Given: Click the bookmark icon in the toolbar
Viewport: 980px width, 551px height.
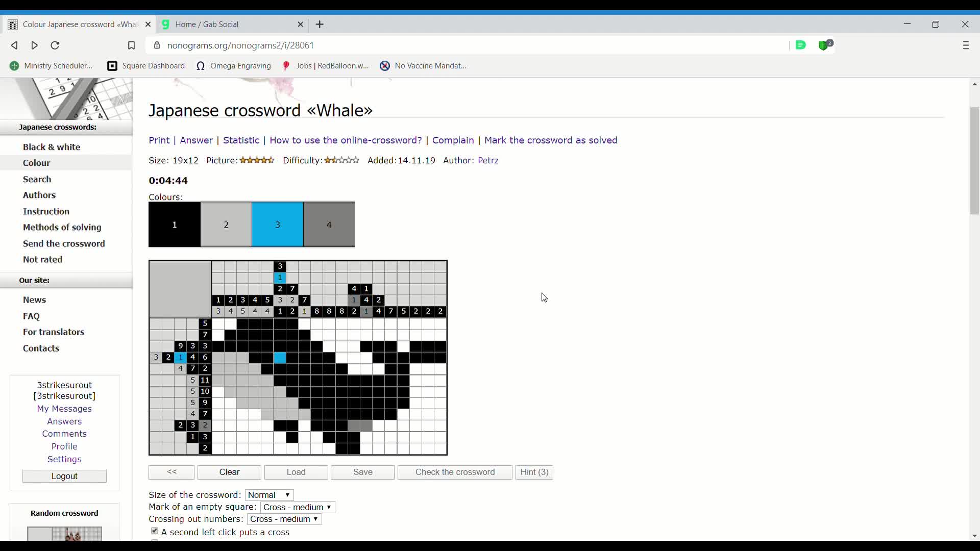Looking at the screenshot, I should (x=131, y=45).
